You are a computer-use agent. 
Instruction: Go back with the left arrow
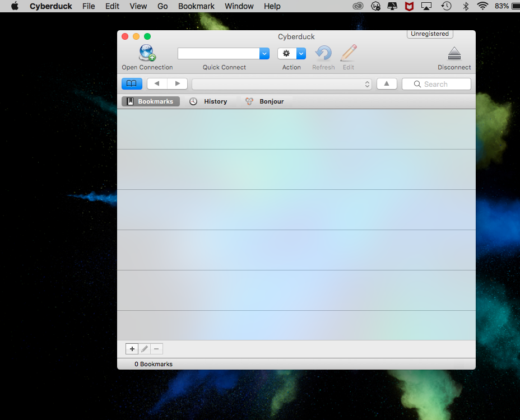(x=157, y=83)
